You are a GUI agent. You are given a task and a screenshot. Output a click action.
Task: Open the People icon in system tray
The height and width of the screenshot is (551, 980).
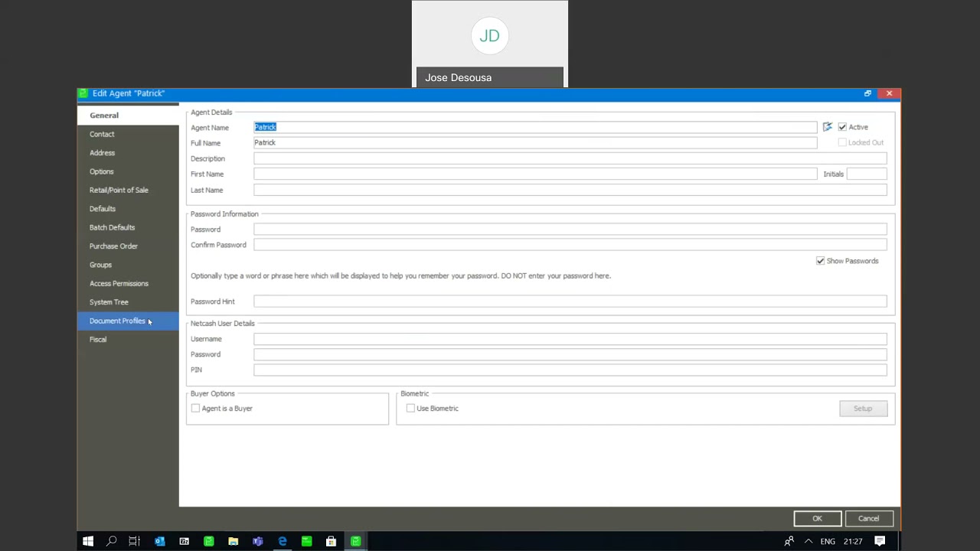(x=789, y=541)
